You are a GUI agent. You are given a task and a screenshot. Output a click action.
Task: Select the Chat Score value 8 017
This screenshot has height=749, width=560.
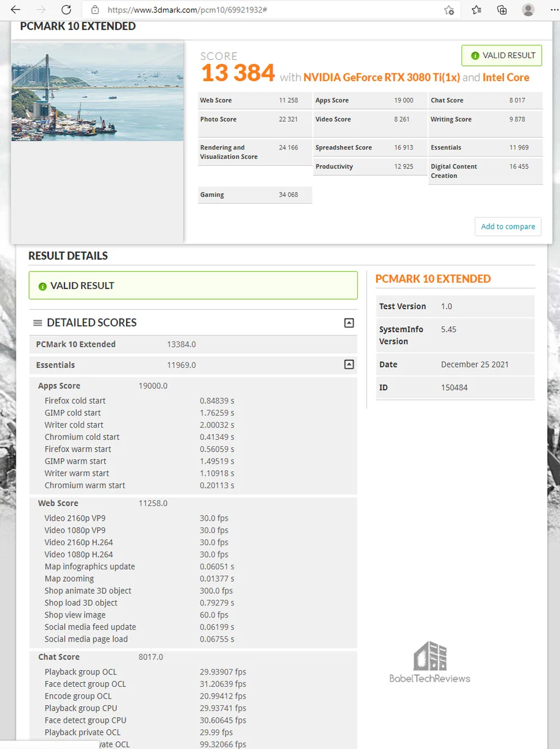pyautogui.click(x=517, y=100)
